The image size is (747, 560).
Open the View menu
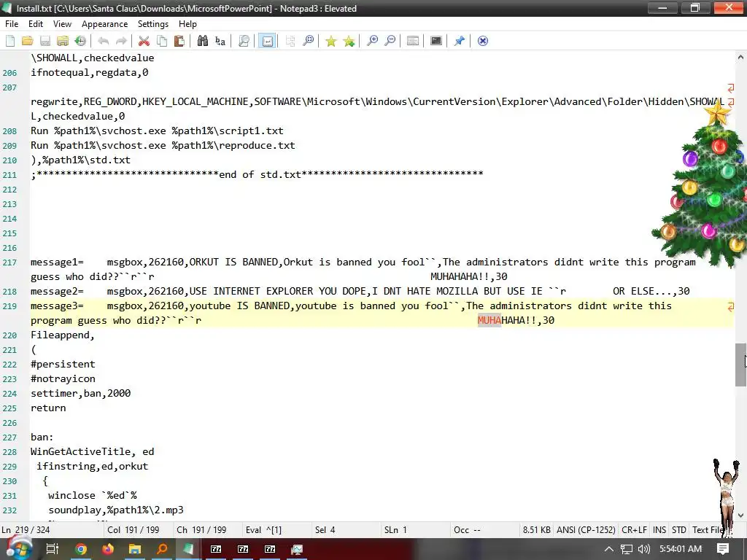(x=62, y=24)
